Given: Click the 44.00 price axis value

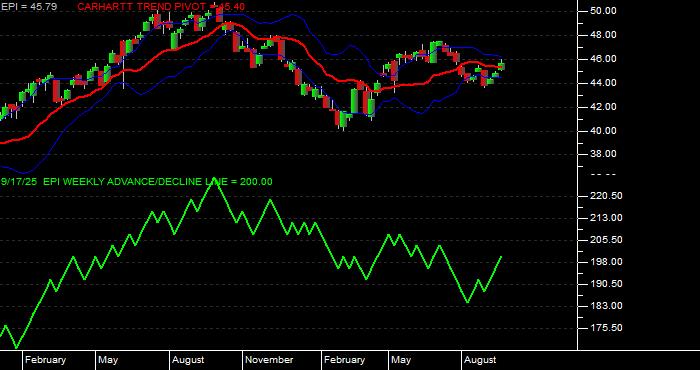Looking at the screenshot, I should (x=603, y=83).
